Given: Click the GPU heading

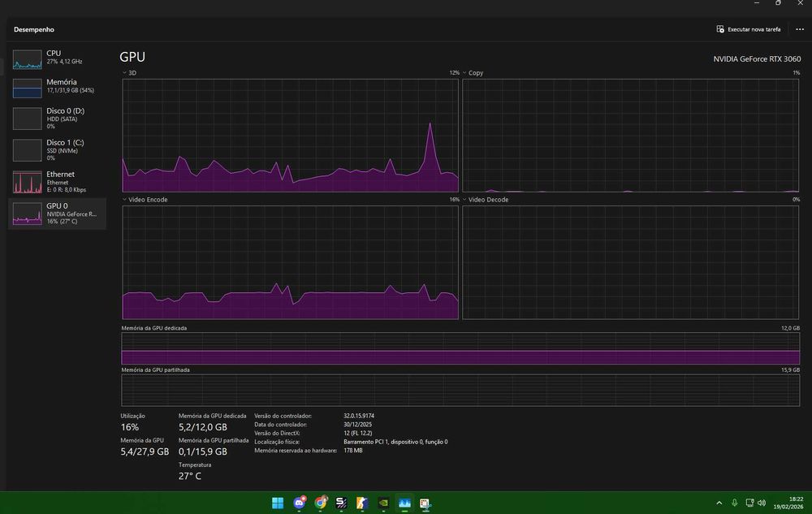Looking at the screenshot, I should [132, 56].
